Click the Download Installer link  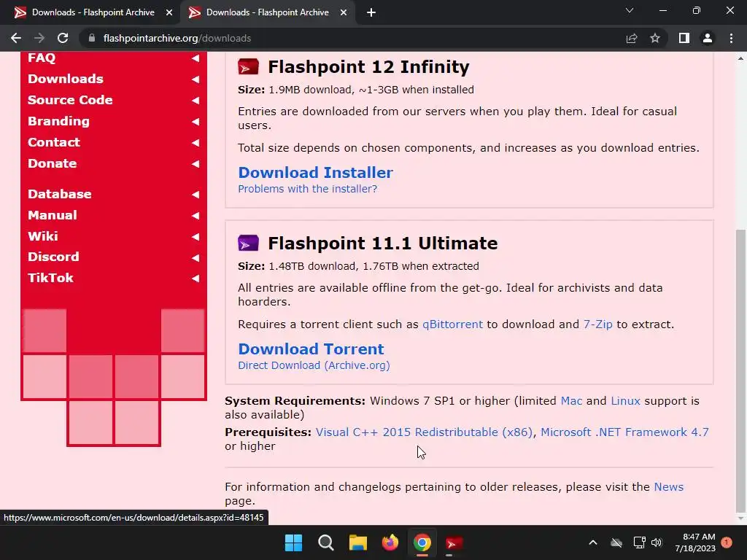click(315, 172)
